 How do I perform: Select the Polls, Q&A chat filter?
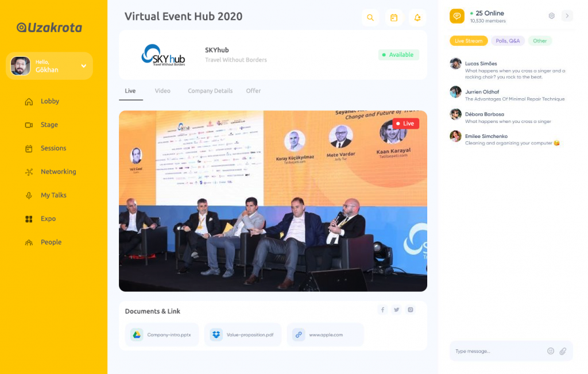(x=508, y=41)
